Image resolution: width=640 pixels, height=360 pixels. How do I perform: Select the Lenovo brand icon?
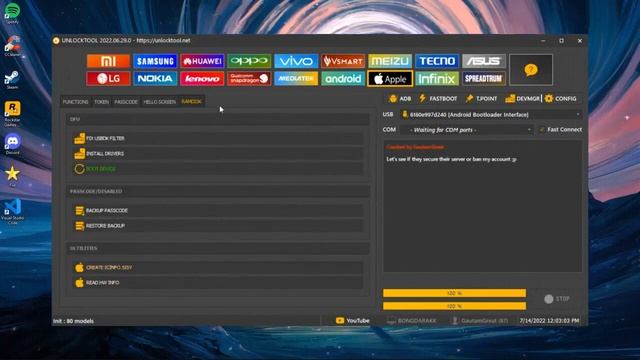pyautogui.click(x=202, y=78)
